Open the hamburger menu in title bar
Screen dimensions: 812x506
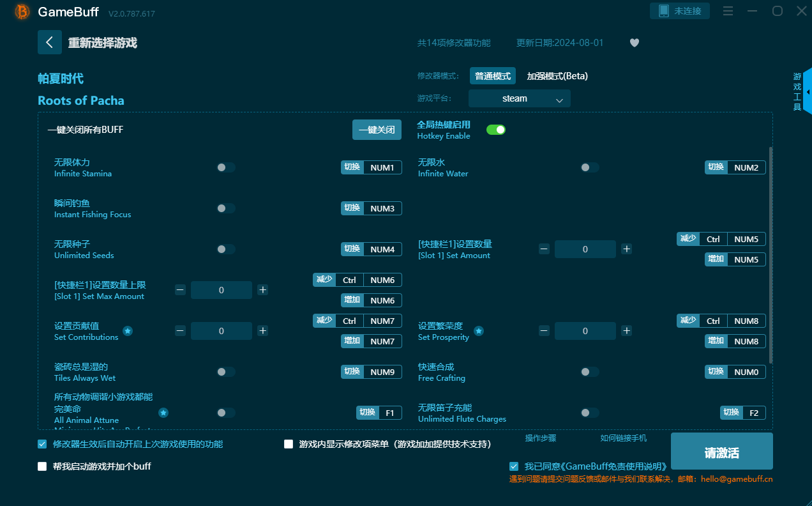click(x=728, y=11)
